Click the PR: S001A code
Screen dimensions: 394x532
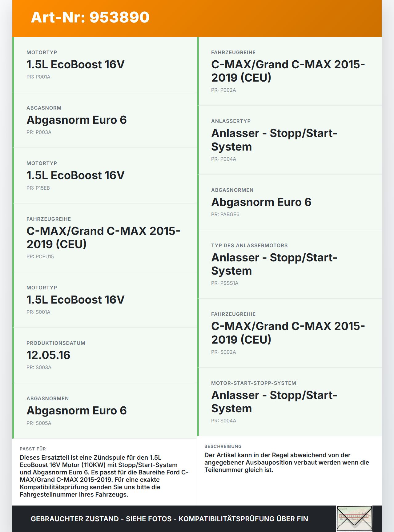click(x=38, y=312)
